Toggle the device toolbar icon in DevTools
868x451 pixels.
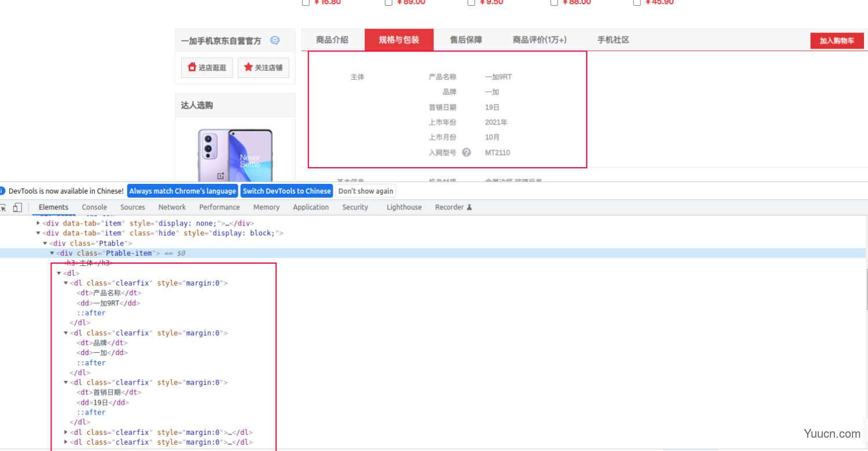17,208
